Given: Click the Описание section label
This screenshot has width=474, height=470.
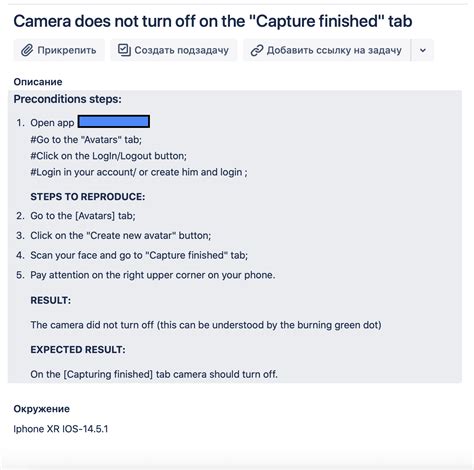Looking at the screenshot, I should pyautogui.click(x=38, y=82).
